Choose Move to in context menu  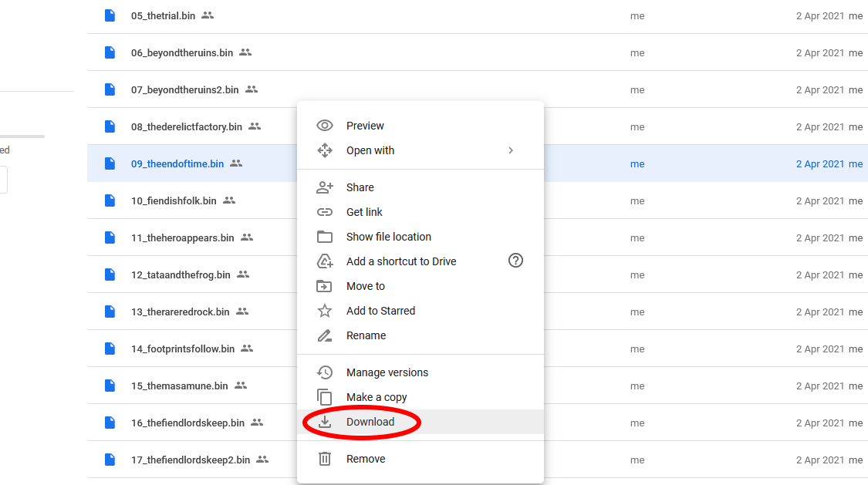pyautogui.click(x=366, y=286)
